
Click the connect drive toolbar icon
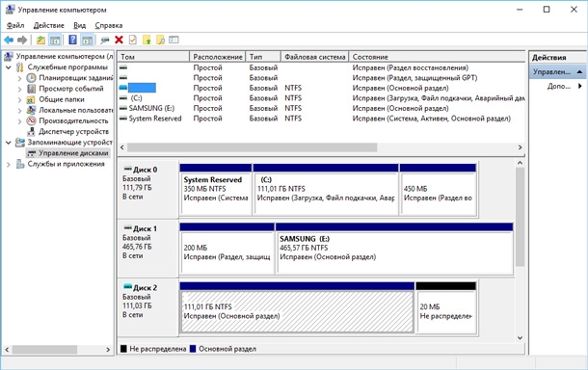pyautogui.click(x=105, y=40)
